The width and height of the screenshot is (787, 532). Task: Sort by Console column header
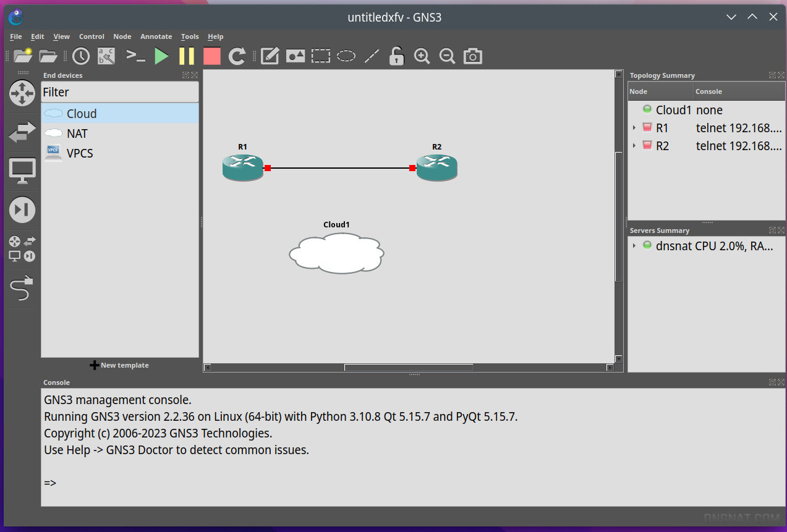click(x=739, y=91)
